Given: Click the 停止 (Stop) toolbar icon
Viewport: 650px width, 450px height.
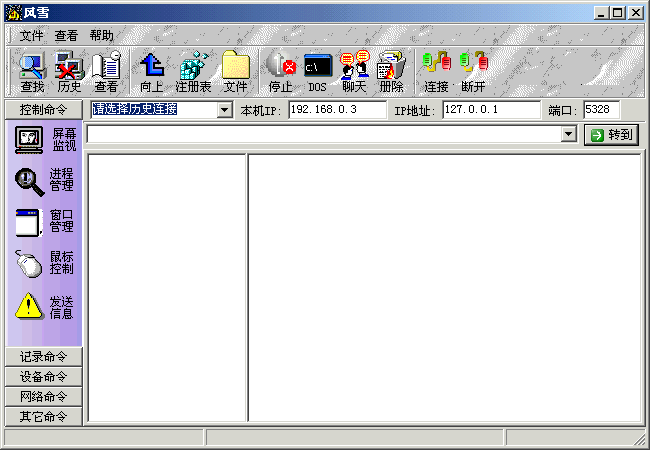Looking at the screenshot, I should (x=281, y=72).
